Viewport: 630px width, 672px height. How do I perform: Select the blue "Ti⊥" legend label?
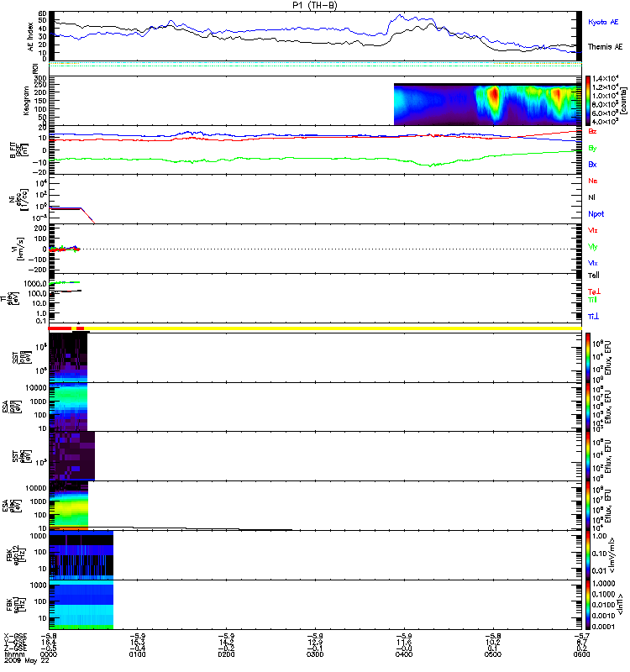pyautogui.click(x=593, y=317)
